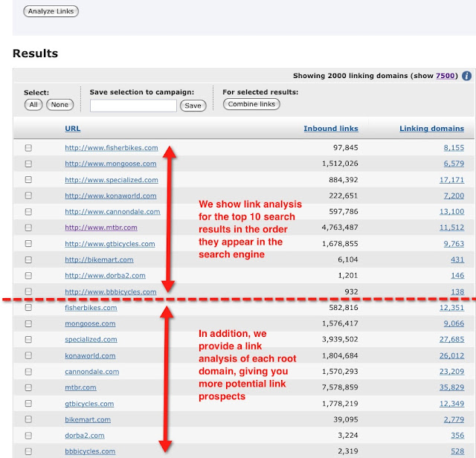Viewport: 476px width, 458px height.
Task: Focus the Save selection to campaign field
Action: (133, 106)
